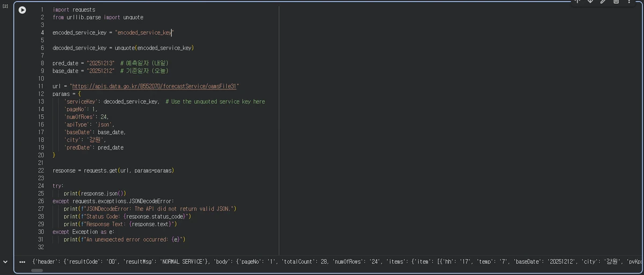Open more cell actions three-dot menu
This screenshot has height=275, width=644.
[629, 2]
